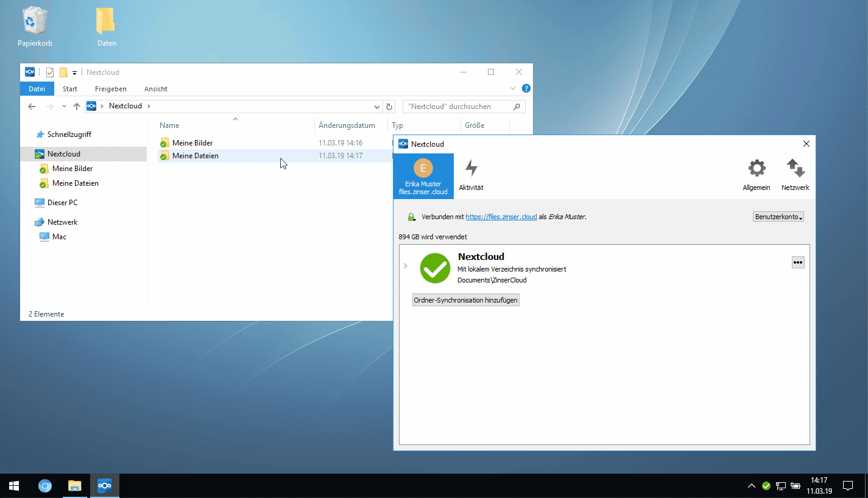Click the green sync checkmark status icon
Screen dimensions: 868x498
click(435, 268)
